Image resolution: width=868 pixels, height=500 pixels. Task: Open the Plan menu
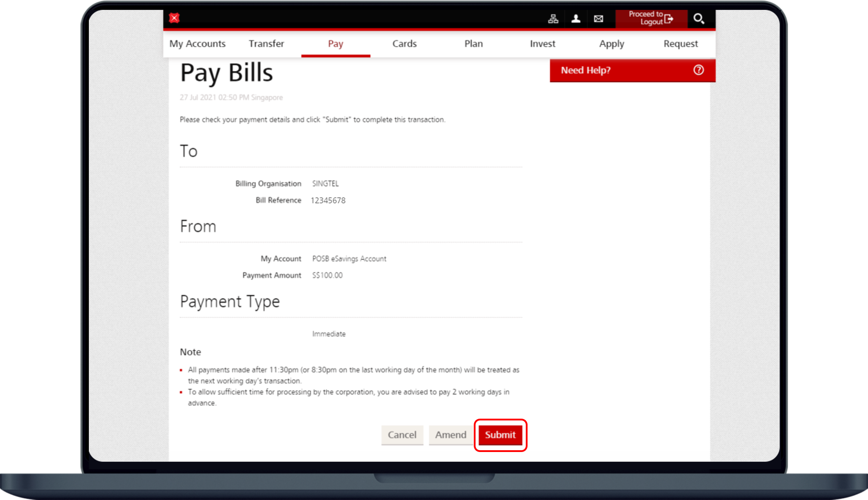pos(473,44)
